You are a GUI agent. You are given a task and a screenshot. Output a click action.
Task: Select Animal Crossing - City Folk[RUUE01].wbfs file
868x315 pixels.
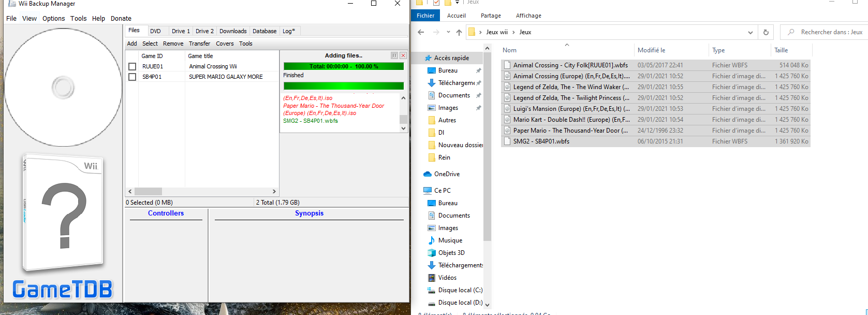[x=655, y=65]
